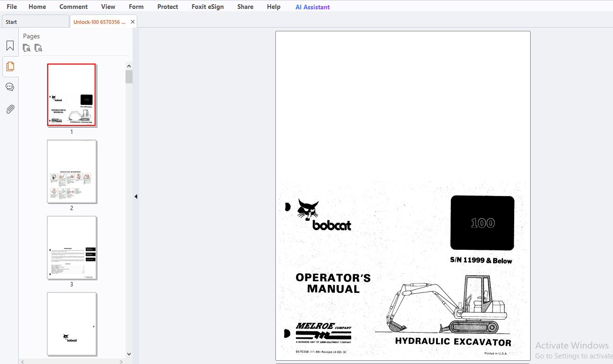The height and width of the screenshot is (364, 613).
Task: Open the Protect ribbon tab
Action: coord(168,7)
